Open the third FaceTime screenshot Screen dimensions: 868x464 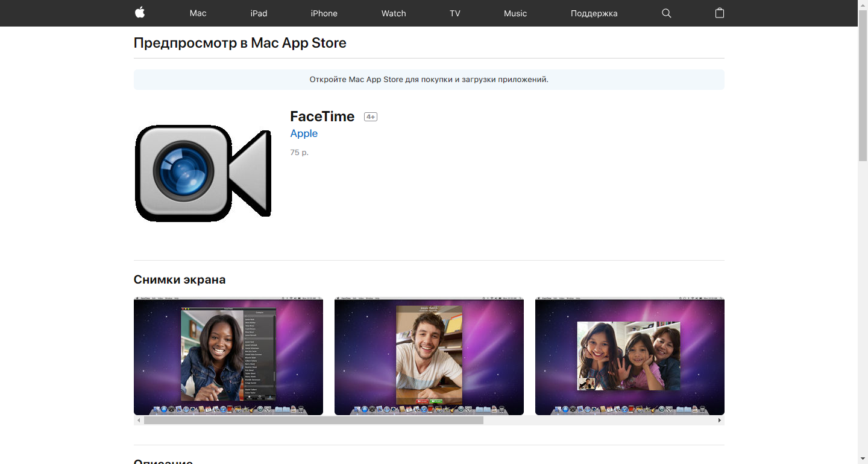(629, 356)
